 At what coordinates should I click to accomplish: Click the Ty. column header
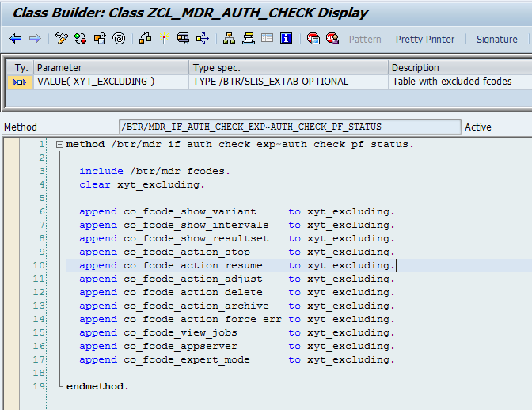(21, 68)
